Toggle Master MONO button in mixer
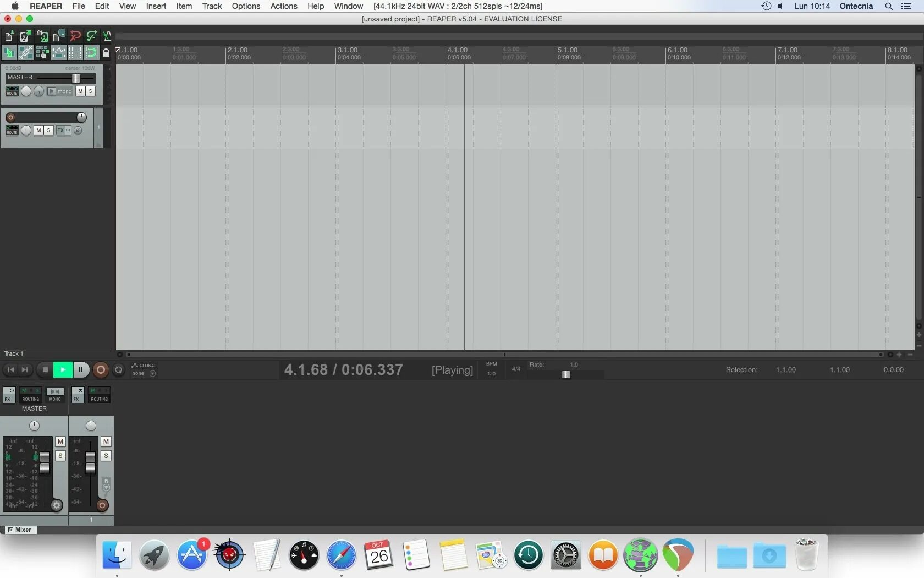The image size is (924, 578). pos(55,395)
